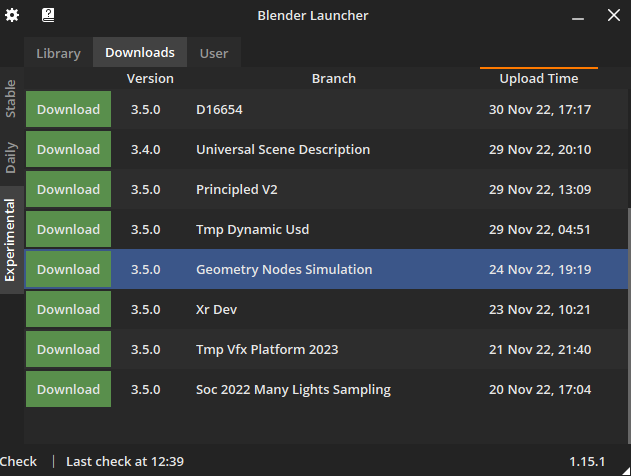Screen dimensions: 631x476
Task: Download the Tmp Dynamic Usd build
Action: point(68,229)
